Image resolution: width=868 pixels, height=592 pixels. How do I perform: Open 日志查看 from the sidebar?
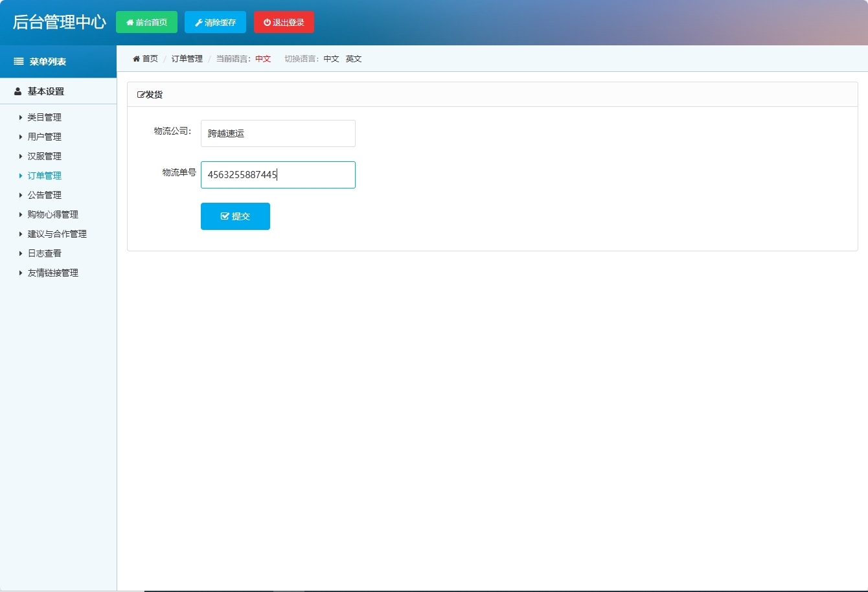click(45, 253)
